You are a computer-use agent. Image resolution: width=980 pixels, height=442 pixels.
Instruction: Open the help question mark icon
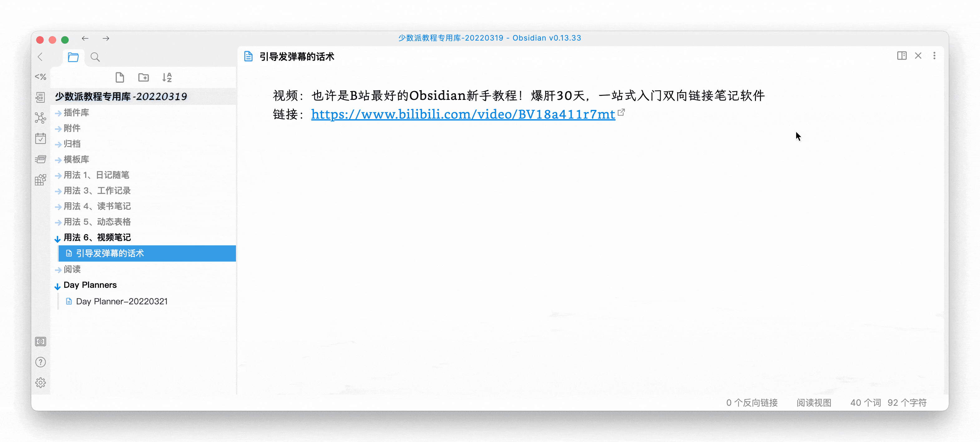pos(40,362)
